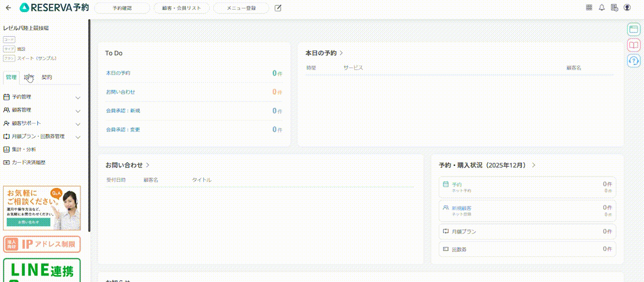Open the pink manual book icon

pyautogui.click(x=633, y=45)
